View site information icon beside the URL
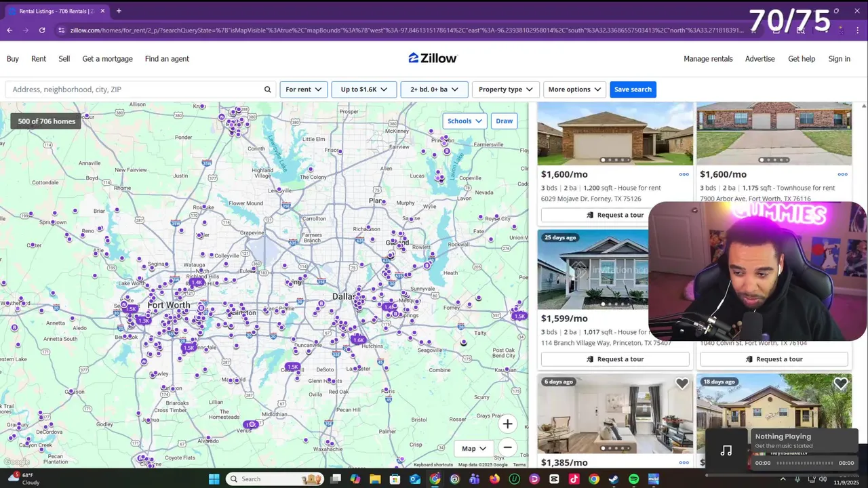868x488 pixels. 62,30
